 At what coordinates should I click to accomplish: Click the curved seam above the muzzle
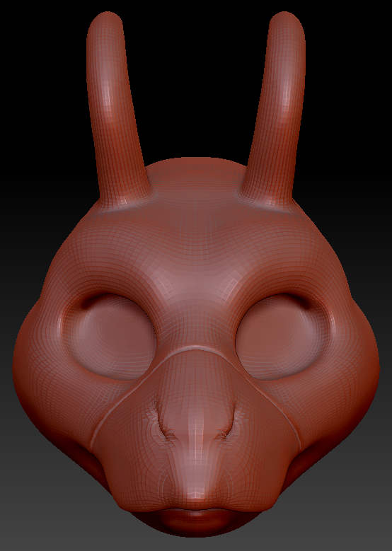coord(195,348)
